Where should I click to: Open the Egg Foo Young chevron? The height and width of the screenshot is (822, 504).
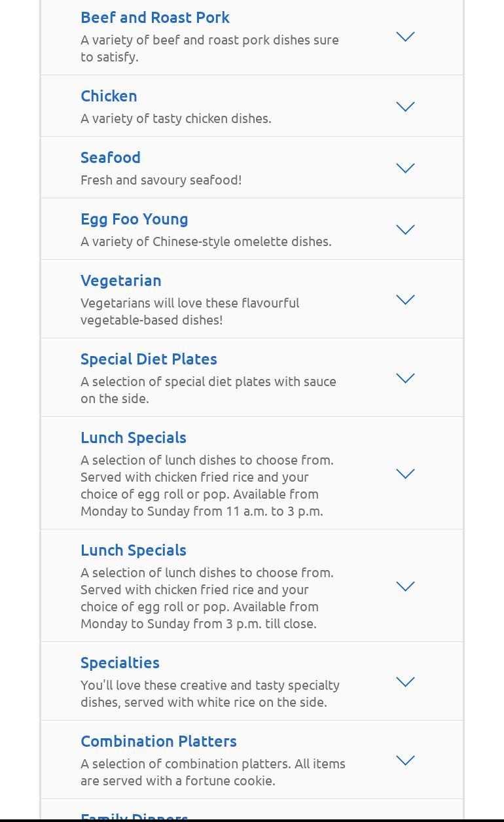point(405,230)
